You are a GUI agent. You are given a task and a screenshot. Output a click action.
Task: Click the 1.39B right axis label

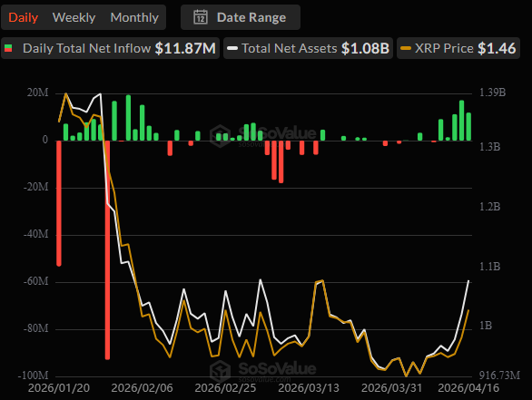click(x=492, y=93)
